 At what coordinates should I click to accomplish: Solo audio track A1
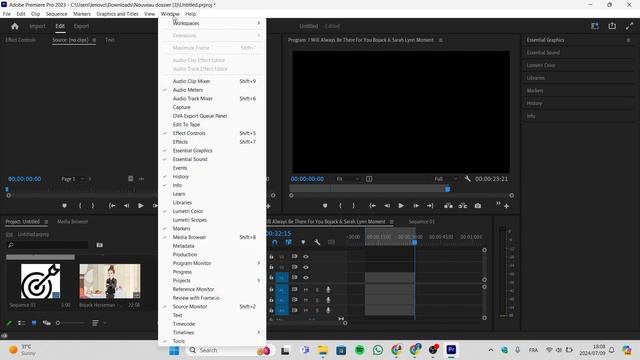pos(317,289)
